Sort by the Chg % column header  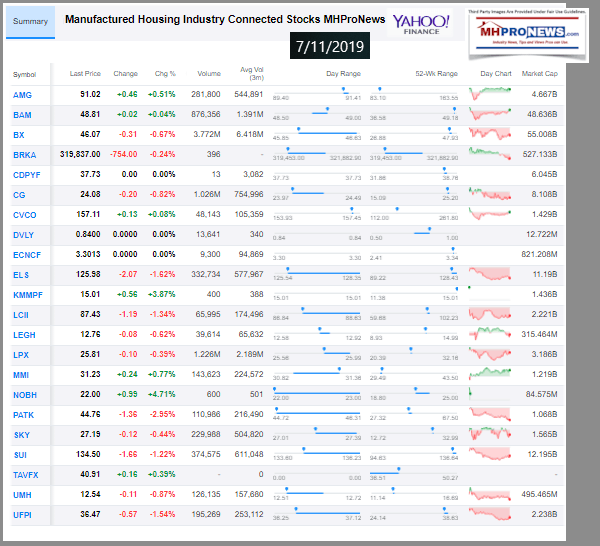point(165,73)
